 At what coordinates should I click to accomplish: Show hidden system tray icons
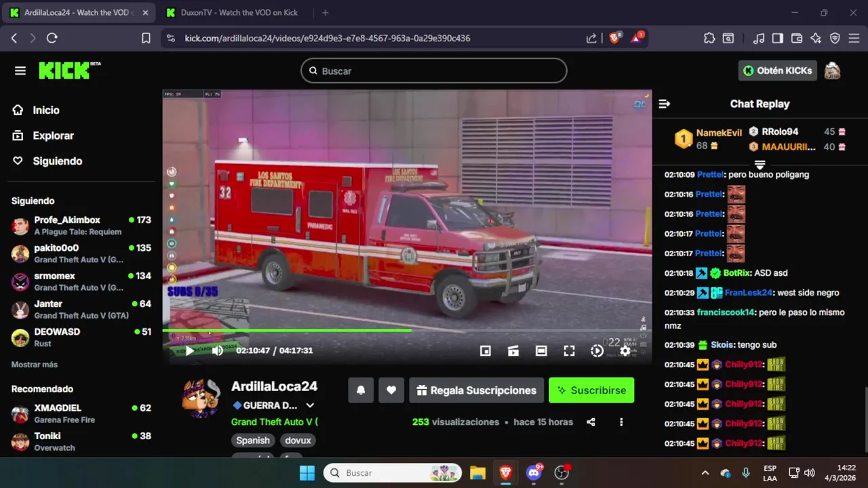click(705, 472)
